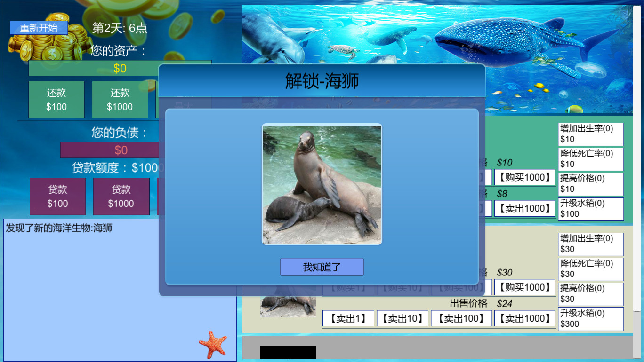Click the 出售价格 label next to $24
644x362 pixels.
point(469,304)
